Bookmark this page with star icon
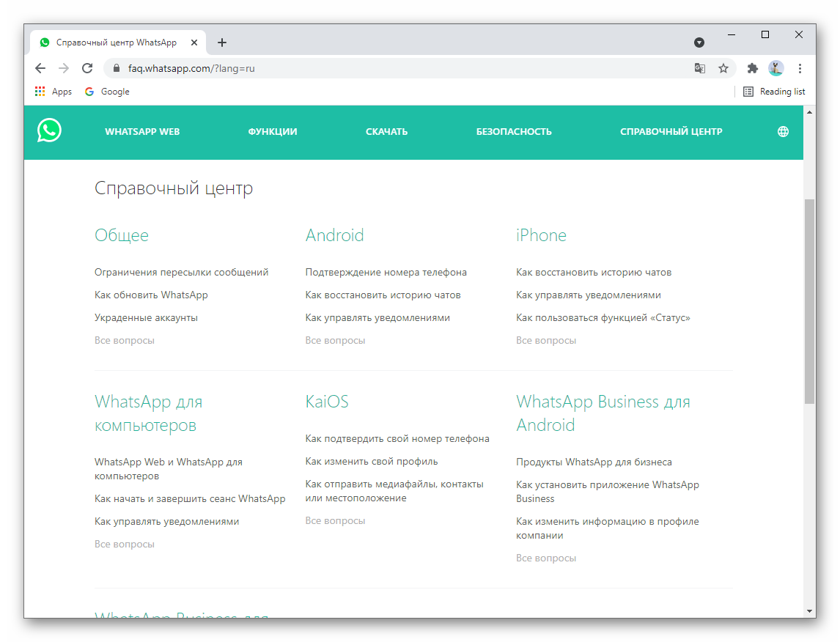840x642 pixels. tap(723, 68)
